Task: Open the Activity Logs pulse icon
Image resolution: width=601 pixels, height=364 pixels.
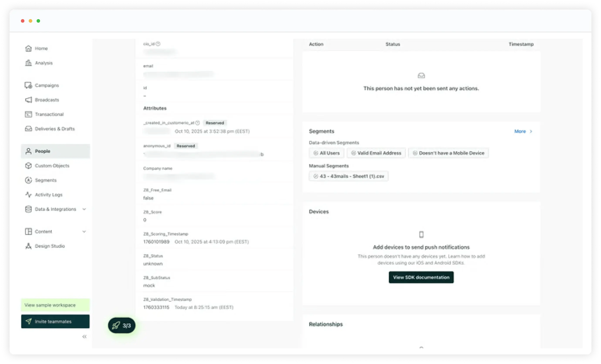Action: (28, 195)
